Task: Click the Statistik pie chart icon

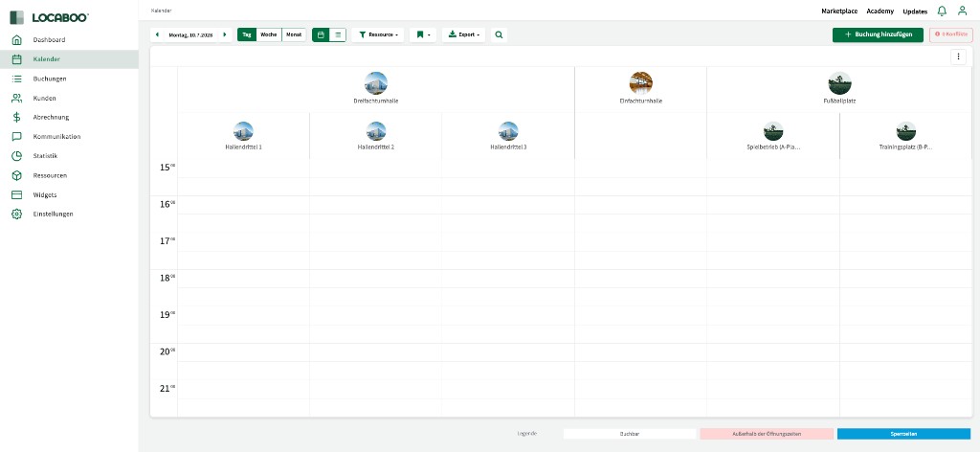Action: point(16,155)
